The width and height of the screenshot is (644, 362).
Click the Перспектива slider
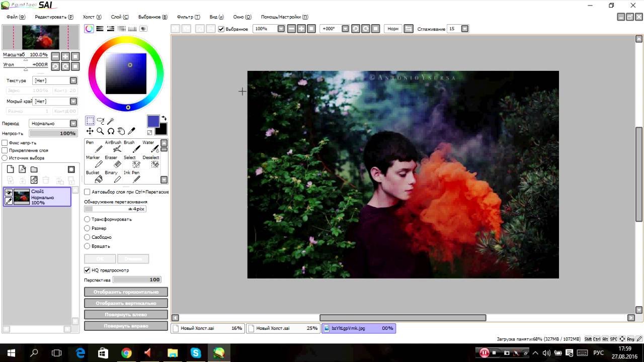tap(137, 280)
